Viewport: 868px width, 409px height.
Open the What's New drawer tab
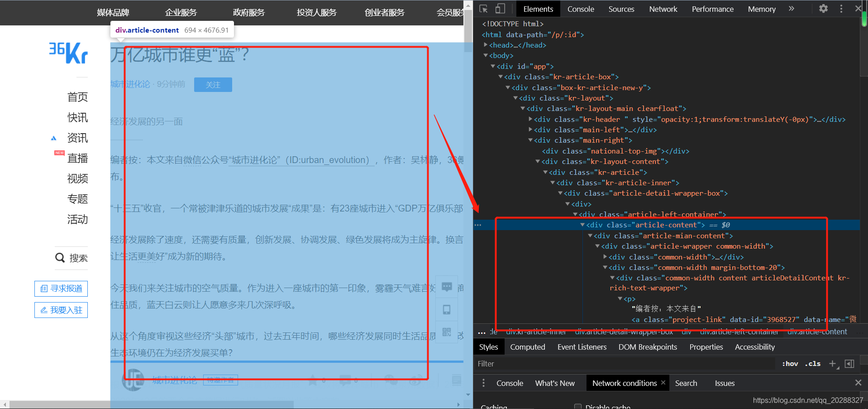555,383
